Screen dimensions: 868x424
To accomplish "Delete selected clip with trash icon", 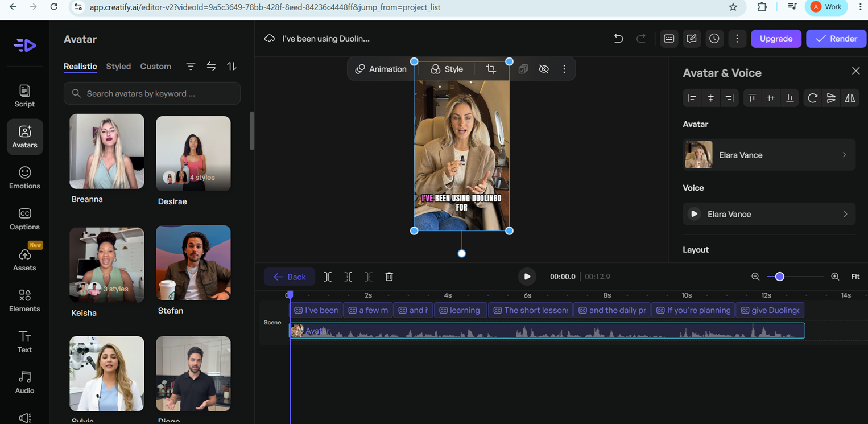I will 389,277.
